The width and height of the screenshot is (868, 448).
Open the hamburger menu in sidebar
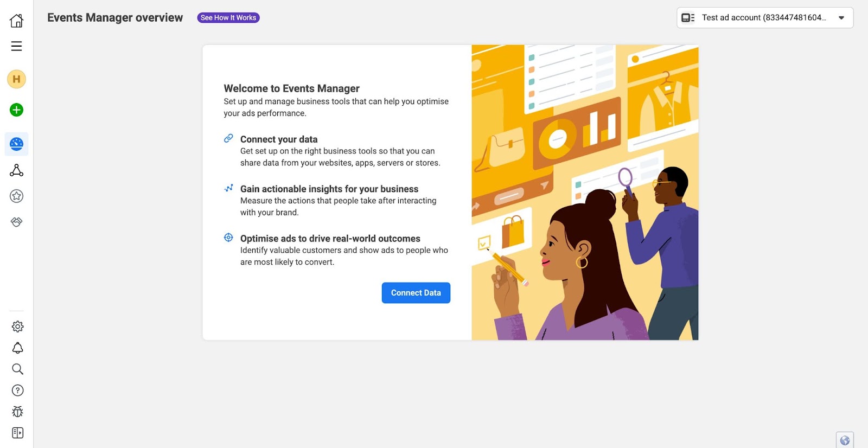point(17,46)
